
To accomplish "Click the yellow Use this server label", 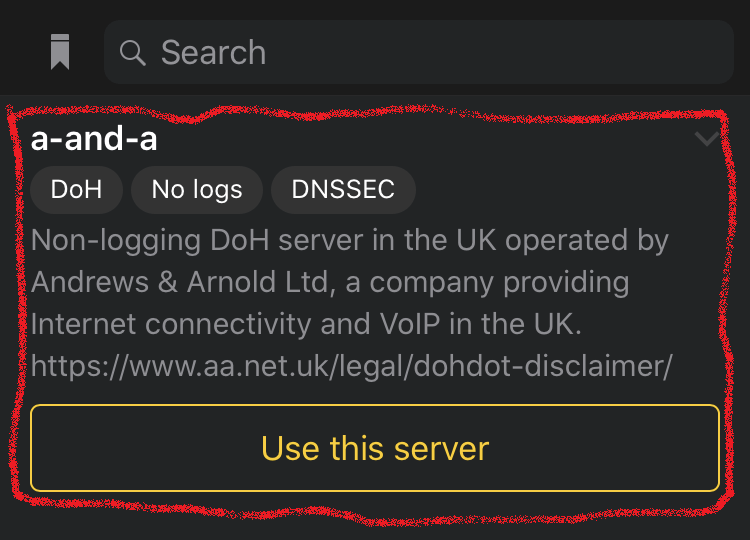I will pos(375,449).
